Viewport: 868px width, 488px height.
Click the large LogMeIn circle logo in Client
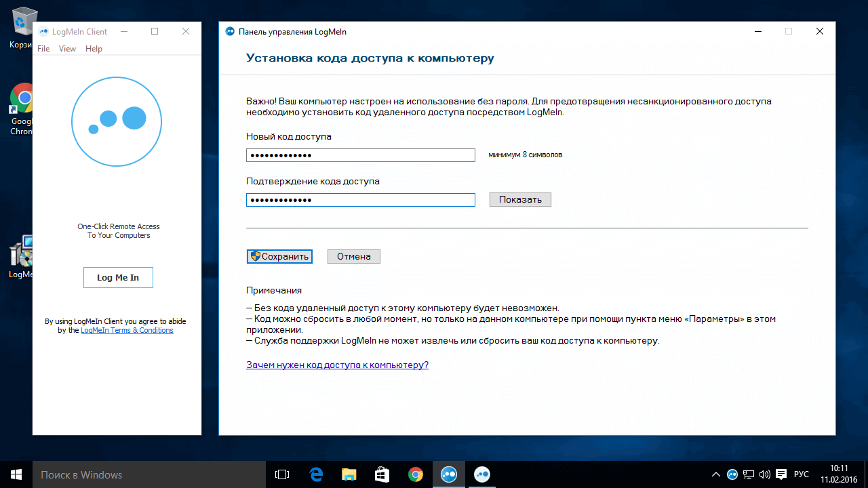pyautogui.click(x=117, y=121)
